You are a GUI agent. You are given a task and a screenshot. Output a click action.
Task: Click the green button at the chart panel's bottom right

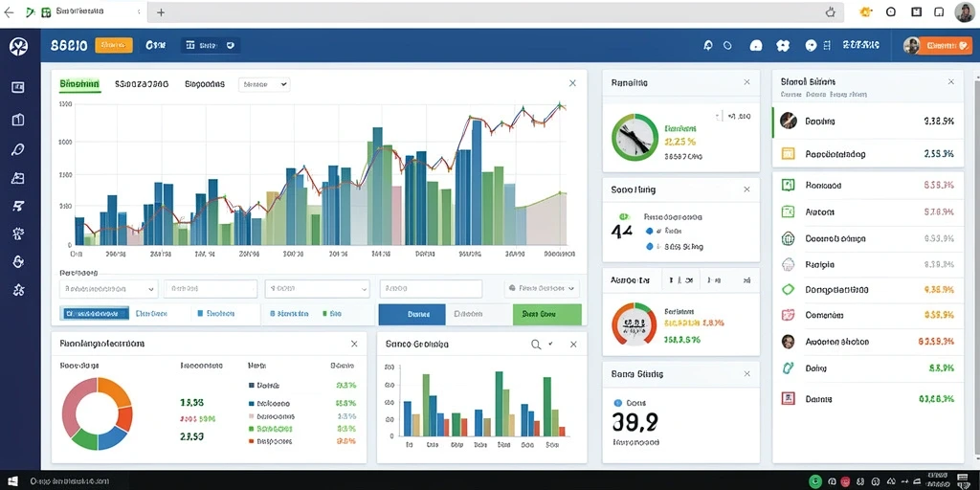(546, 314)
